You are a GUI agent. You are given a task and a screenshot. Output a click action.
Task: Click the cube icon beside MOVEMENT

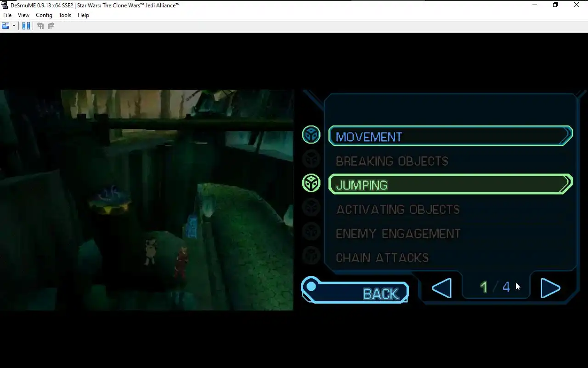click(311, 135)
